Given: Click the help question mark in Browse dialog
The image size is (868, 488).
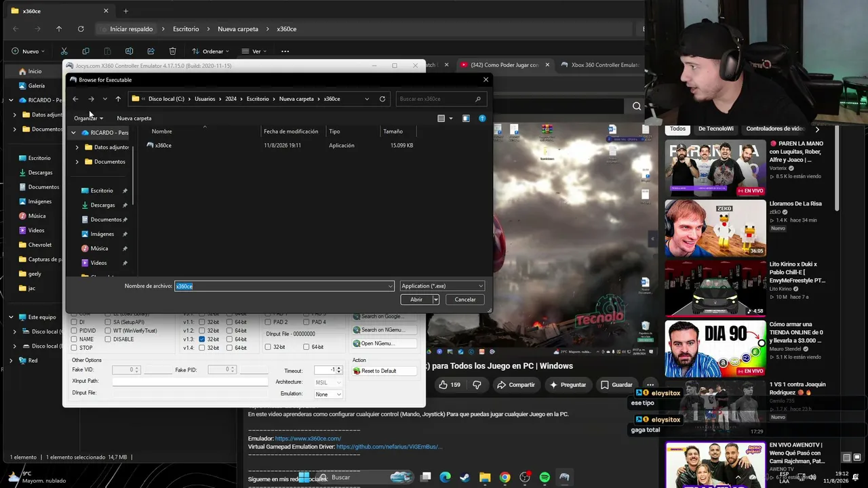Looking at the screenshot, I should 482,118.
